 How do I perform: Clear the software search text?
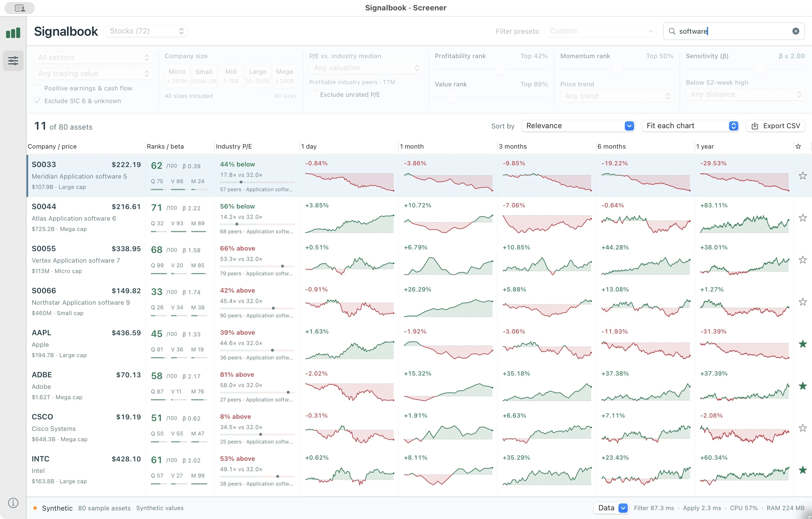(796, 31)
